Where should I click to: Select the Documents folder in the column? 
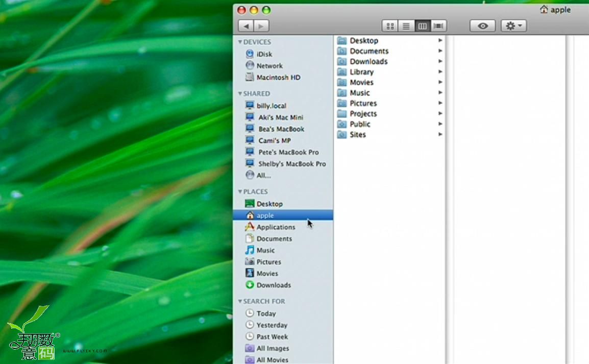389,51
